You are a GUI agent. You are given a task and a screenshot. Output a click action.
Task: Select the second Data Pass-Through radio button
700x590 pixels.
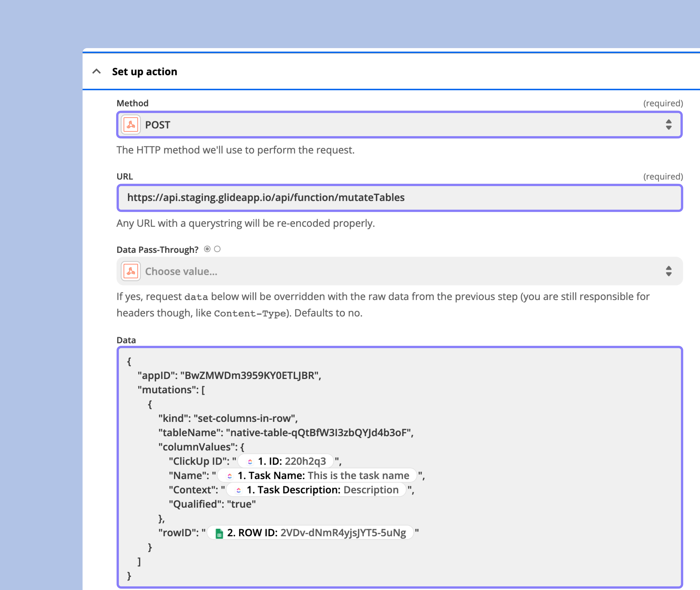click(217, 249)
